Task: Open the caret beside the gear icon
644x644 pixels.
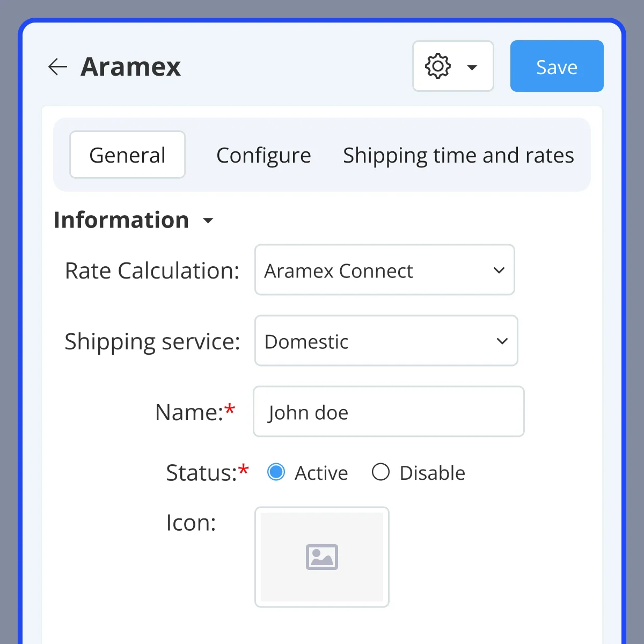Action: pyautogui.click(x=472, y=68)
